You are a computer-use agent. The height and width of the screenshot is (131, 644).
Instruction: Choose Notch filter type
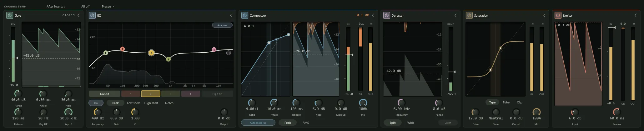[x=169, y=103]
